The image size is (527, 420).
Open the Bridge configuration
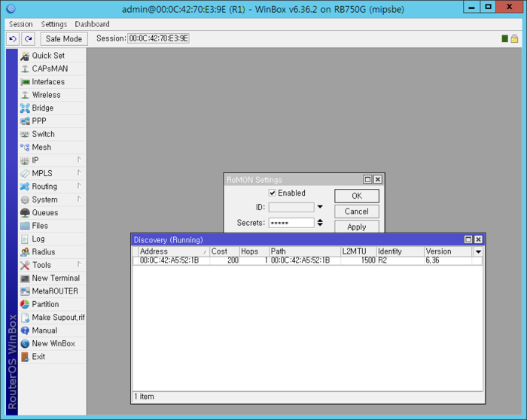pos(52,108)
